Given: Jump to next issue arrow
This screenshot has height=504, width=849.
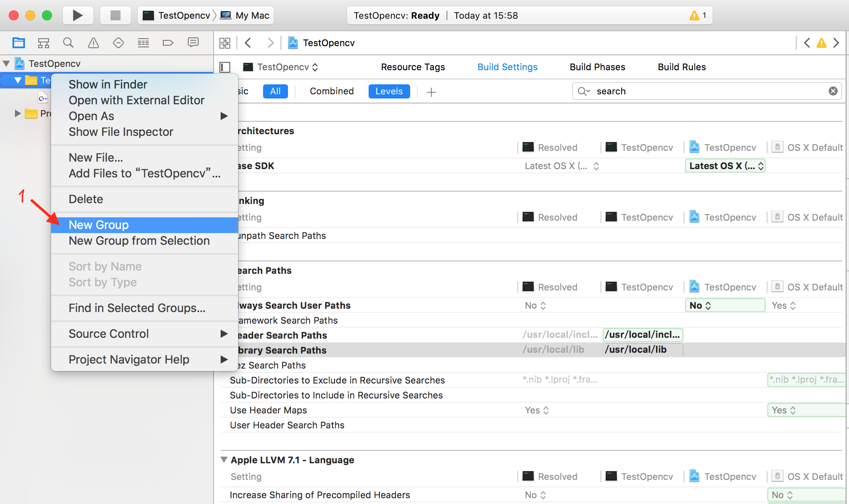Looking at the screenshot, I should pos(836,43).
